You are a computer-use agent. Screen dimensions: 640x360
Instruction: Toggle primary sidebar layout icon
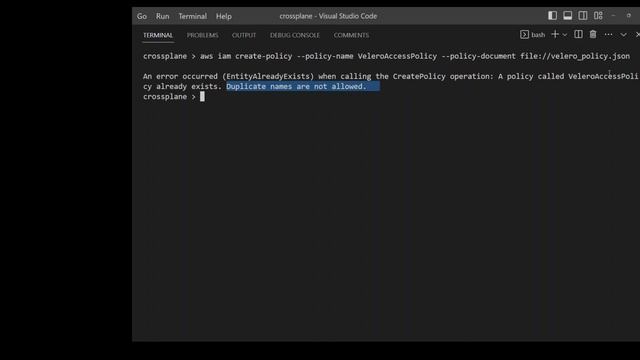(552, 16)
